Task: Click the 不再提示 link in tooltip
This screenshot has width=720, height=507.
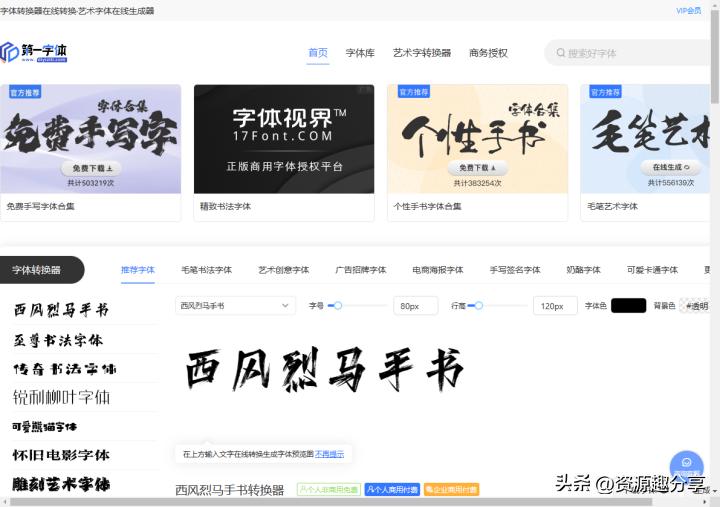Action: (330, 454)
